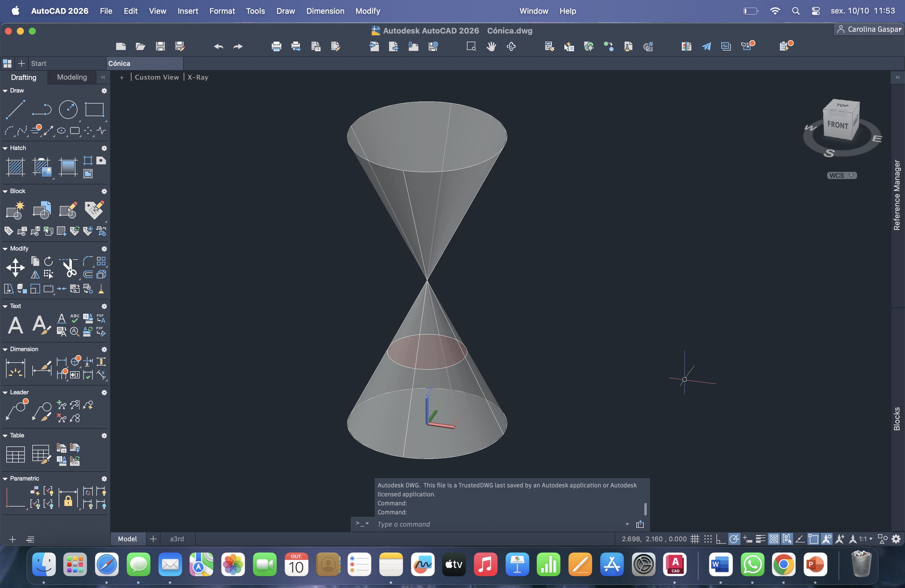Screen dimensions: 905x588
Task: Toggle grid display in status bar
Action: click(x=695, y=539)
